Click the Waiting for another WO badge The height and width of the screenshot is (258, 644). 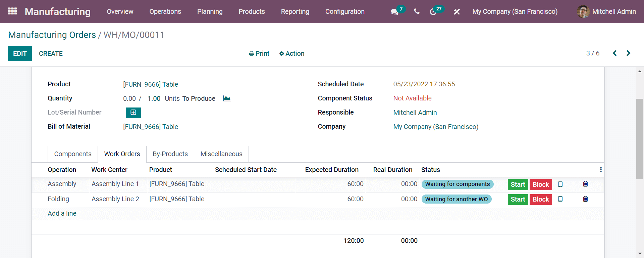coord(457,199)
